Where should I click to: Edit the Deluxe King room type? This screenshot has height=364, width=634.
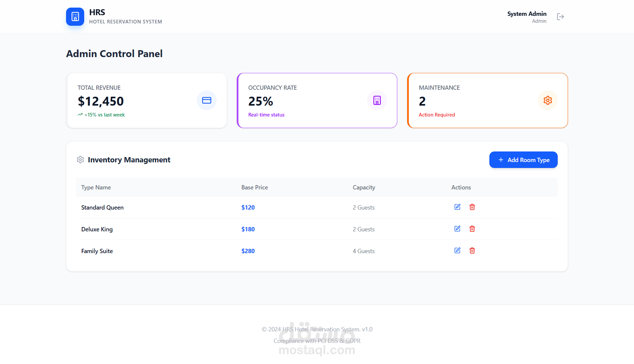pyautogui.click(x=457, y=229)
